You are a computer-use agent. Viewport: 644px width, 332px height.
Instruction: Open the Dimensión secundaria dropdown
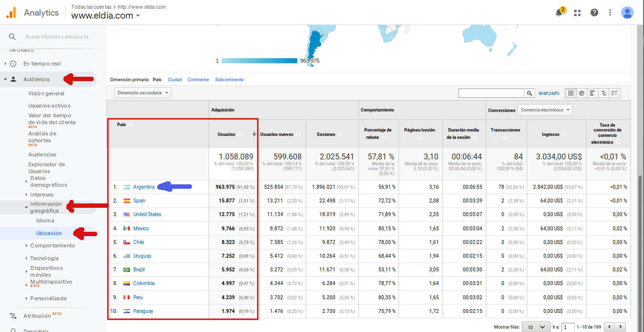click(x=143, y=93)
